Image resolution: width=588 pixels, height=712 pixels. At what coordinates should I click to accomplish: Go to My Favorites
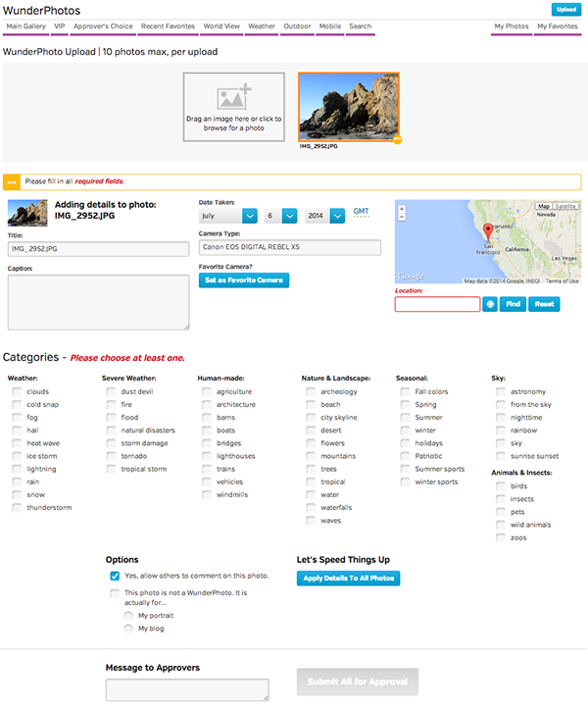[x=558, y=26]
